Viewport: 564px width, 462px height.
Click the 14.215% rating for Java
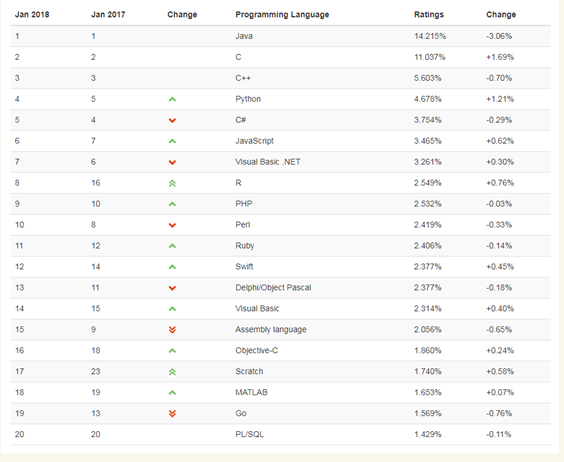[430, 36]
